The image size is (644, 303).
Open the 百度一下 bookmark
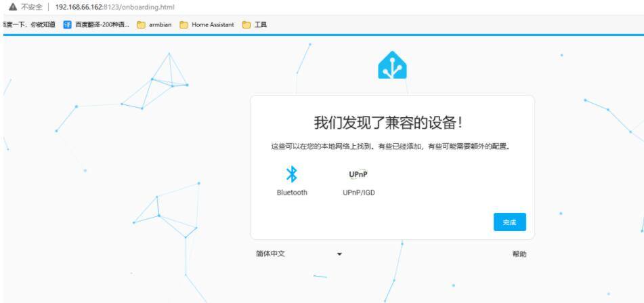tap(28, 24)
